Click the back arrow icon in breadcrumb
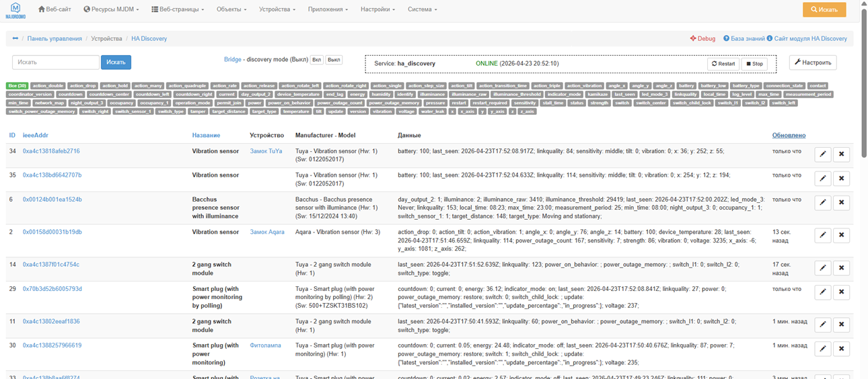 click(15, 38)
